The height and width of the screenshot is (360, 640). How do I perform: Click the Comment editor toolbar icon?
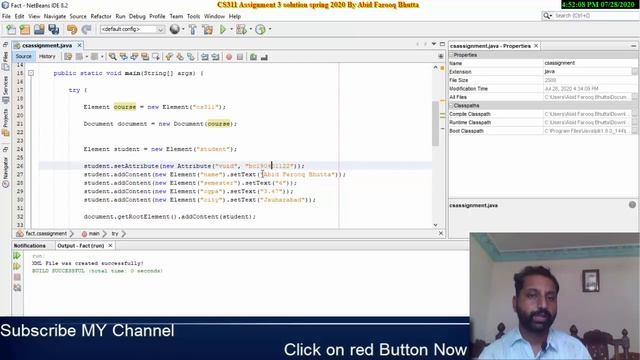click(x=253, y=57)
